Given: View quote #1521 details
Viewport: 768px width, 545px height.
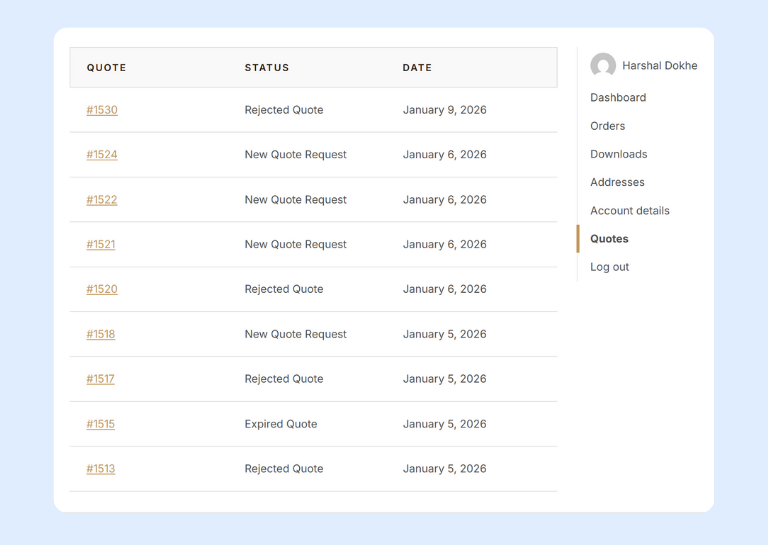Looking at the screenshot, I should tap(101, 245).
